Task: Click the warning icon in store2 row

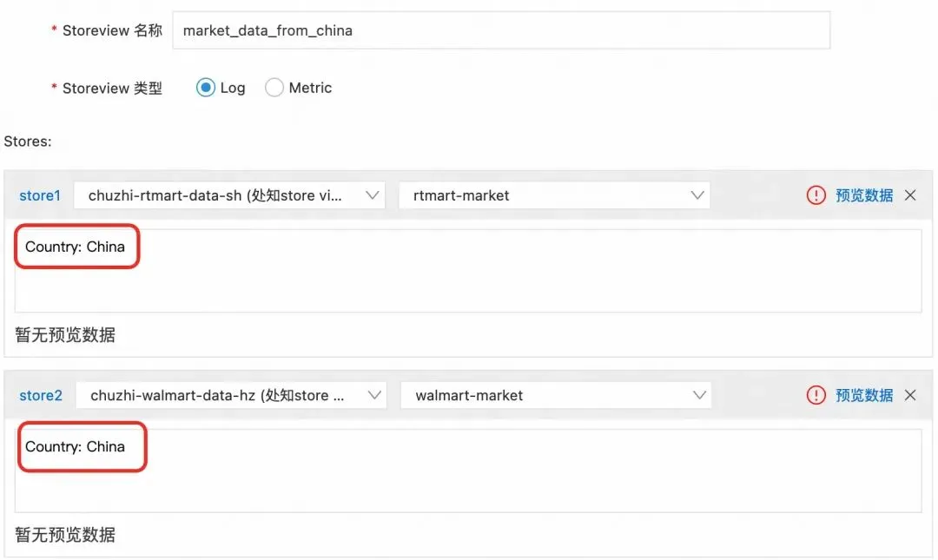Action: [816, 395]
